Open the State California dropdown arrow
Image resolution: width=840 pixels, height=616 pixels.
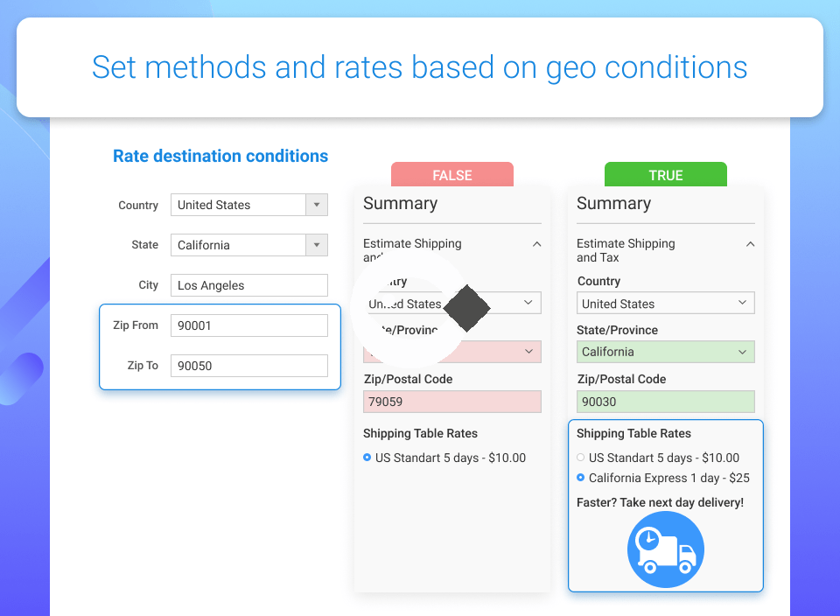click(x=317, y=245)
